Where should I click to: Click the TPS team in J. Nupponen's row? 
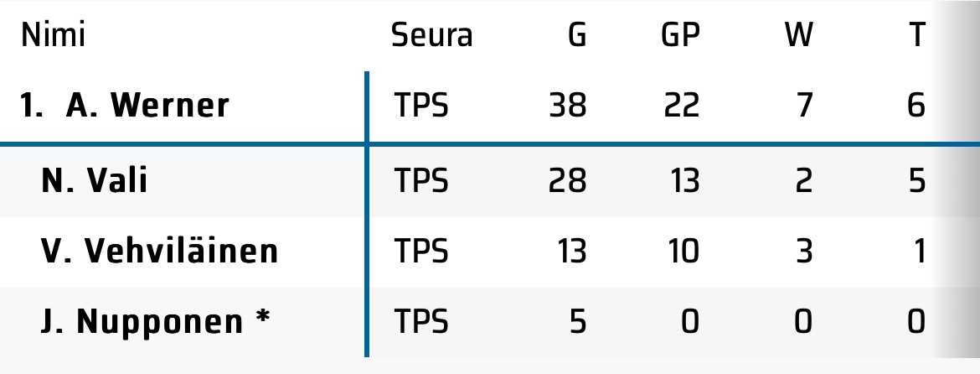[x=421, y=321]
